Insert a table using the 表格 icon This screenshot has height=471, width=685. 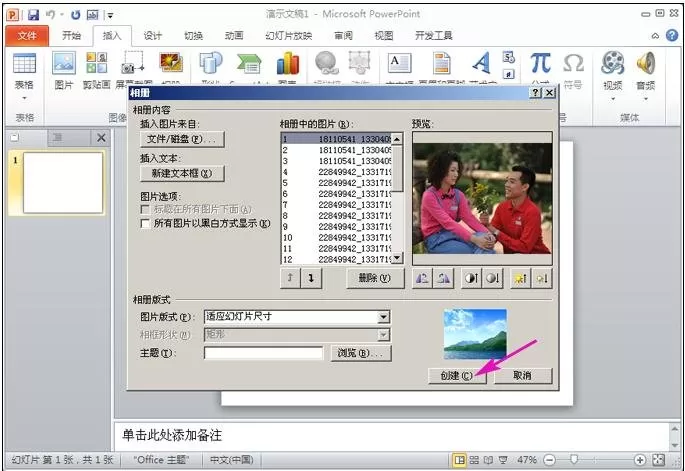click(x=24, y=64)
